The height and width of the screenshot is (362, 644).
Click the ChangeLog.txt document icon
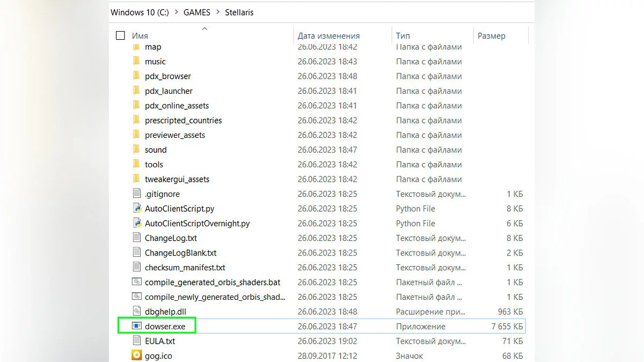pyautogui.click(x=136, y=238)
